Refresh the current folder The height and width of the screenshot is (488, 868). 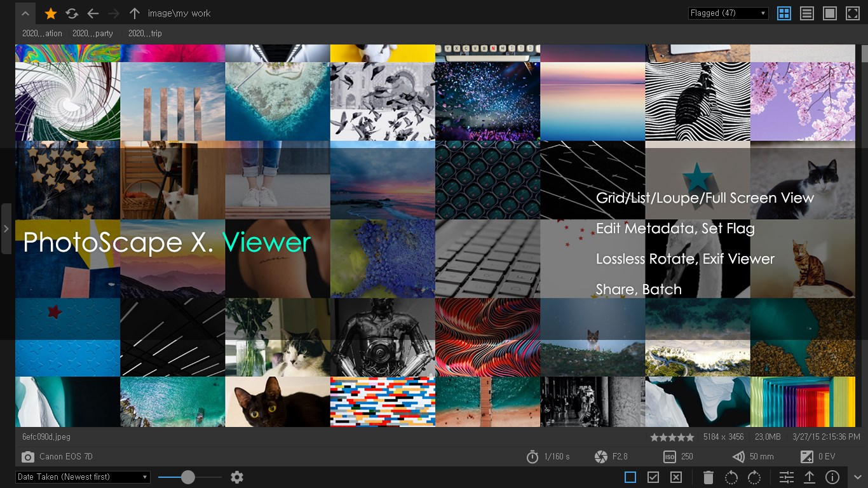(x=71, y=13)
